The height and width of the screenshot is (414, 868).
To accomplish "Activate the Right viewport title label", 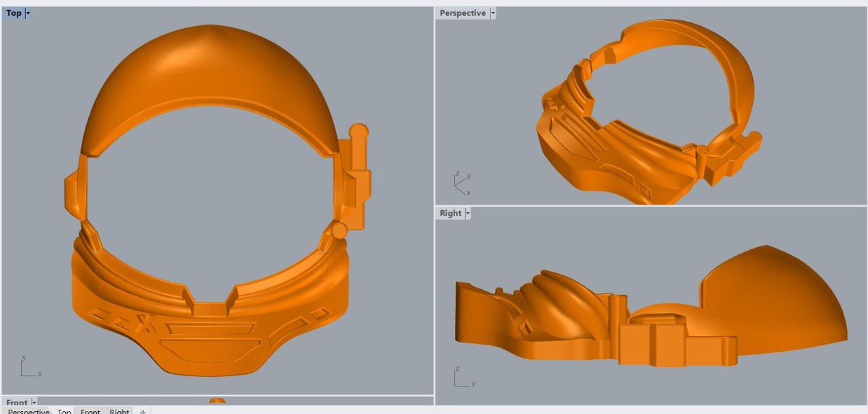I will [x=450, y=213].
